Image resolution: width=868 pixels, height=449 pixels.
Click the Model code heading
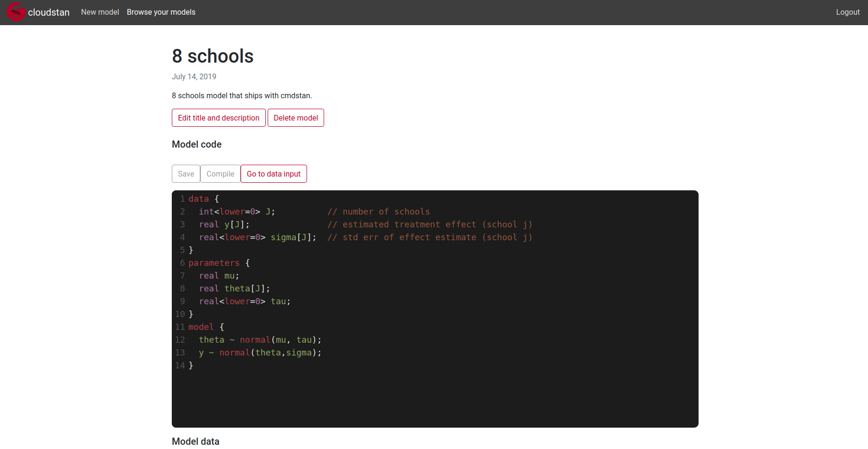coord(196,144)
